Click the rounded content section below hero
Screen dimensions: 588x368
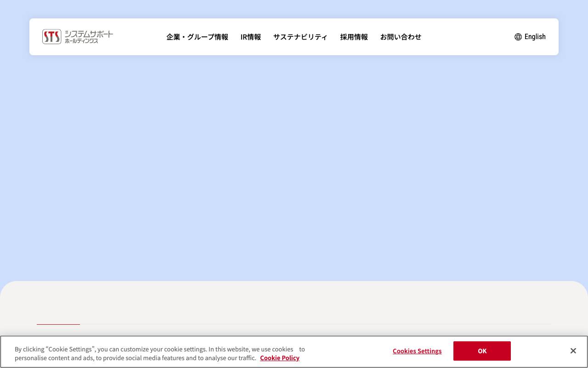point(294,304)
